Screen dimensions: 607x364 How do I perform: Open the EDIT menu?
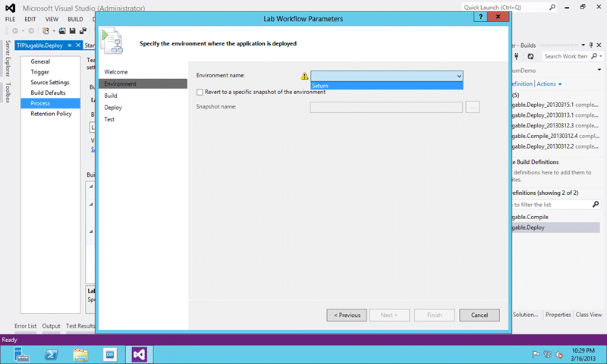point(30,20)
